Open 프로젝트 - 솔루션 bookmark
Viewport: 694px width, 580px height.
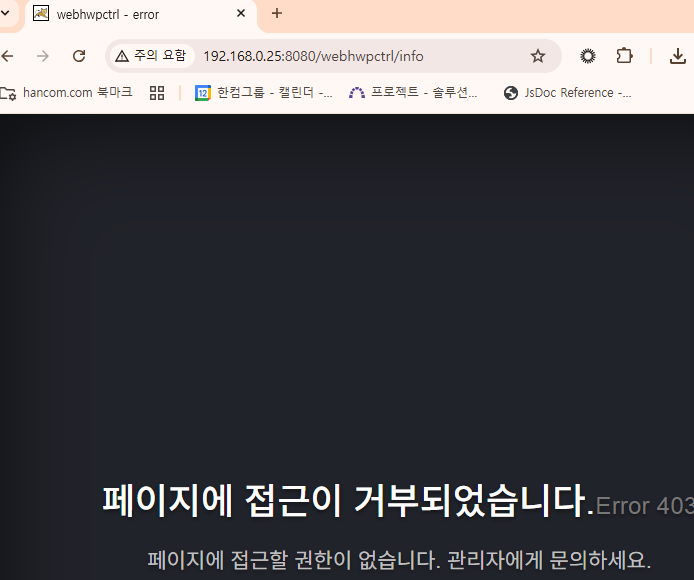pyautogui.click(x=413, y=93)
